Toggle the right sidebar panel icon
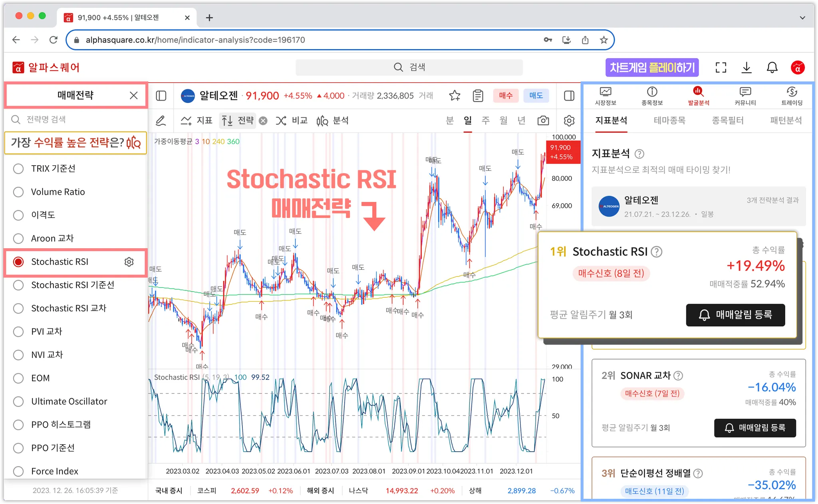The image size is (818, 504). (569, 96)
